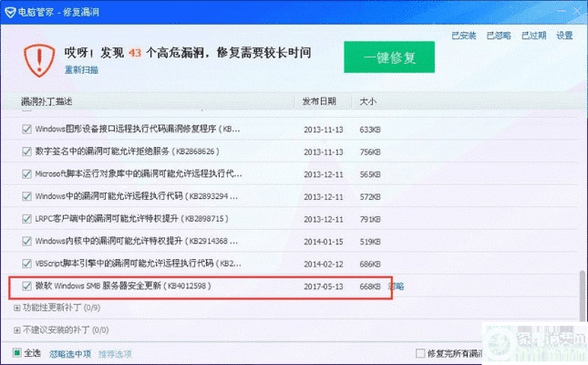Click the 漏洞补丁描述 column header
This screenshot has width=588, height=365.
coord(46,101)
